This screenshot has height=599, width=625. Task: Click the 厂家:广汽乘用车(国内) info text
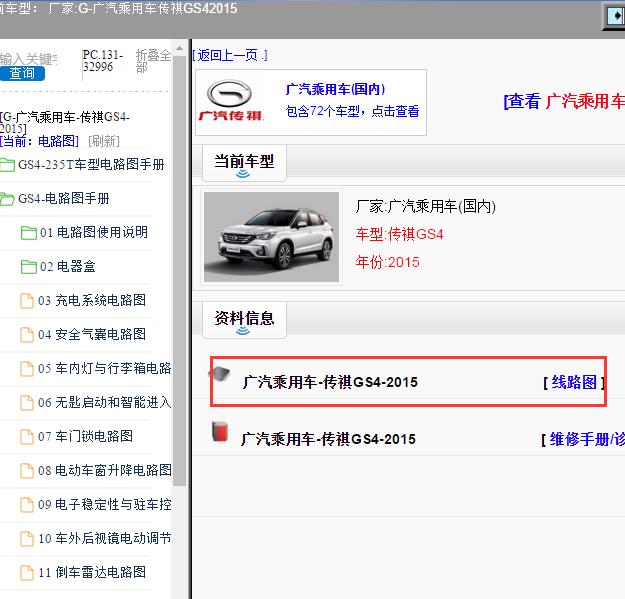coord(426,206)
